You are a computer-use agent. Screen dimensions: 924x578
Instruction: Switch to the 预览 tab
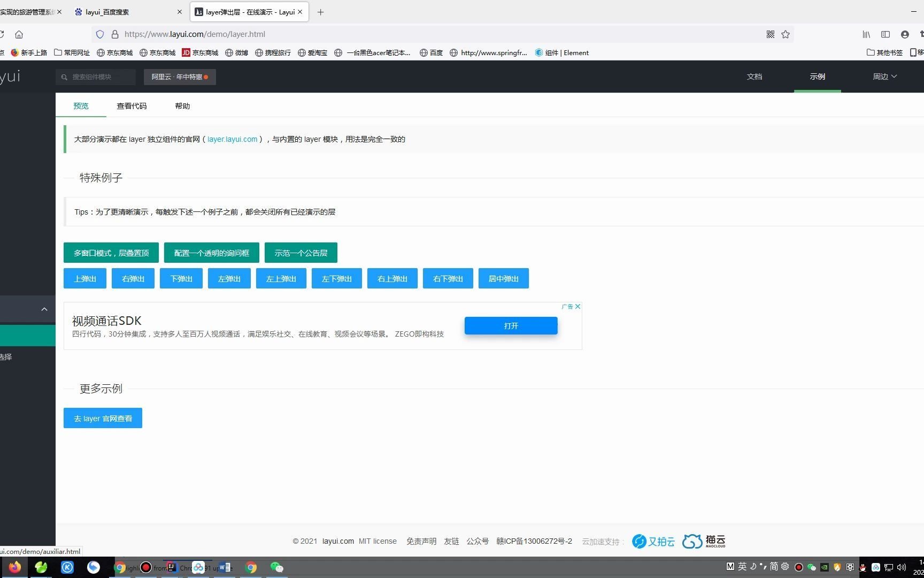tap(81, 106)
